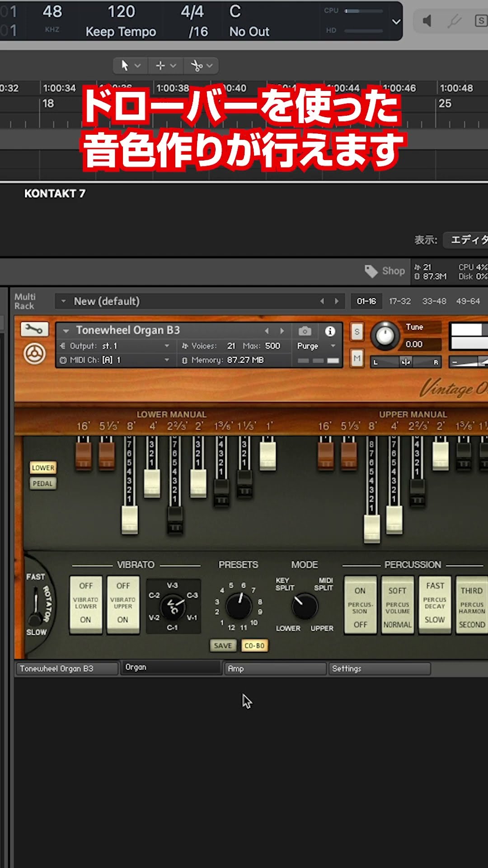The width and height of the screenshot is (488, 868).
Task: Expand Tonewheel Organ B3 instrument menu arrow
Action: 66,331
